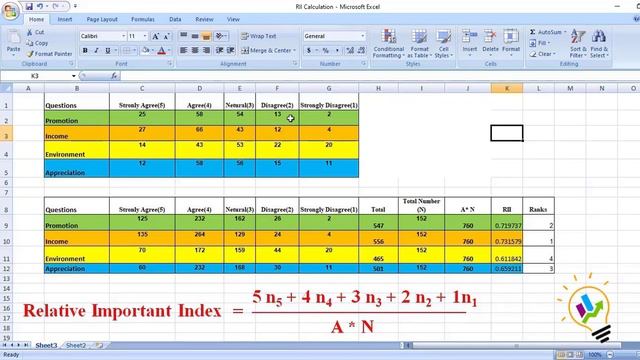Click the insert function fx button

click(x=114, y=76)
